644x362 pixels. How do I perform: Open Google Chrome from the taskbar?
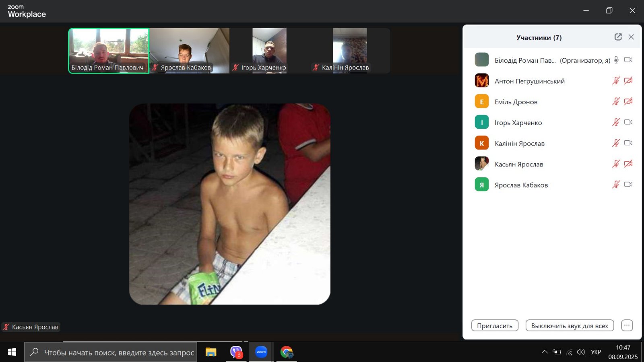pos(287,352)
